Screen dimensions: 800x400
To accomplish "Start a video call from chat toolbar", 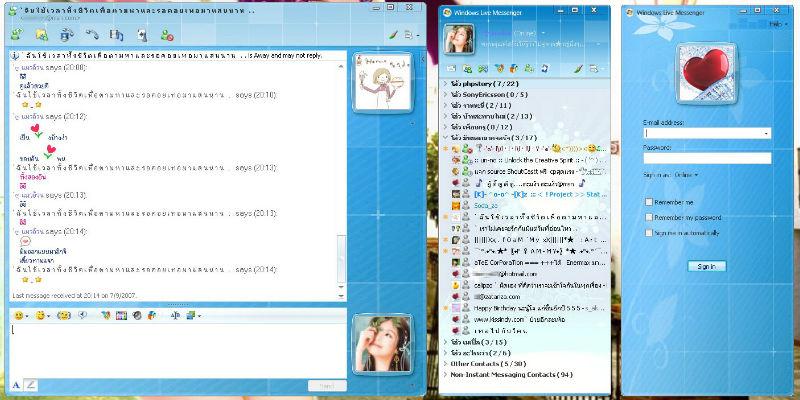I will pos(66,35).
